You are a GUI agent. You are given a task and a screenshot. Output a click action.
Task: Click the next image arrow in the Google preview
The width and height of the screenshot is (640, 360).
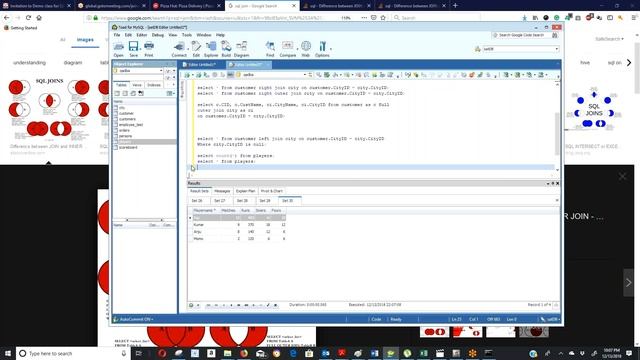point(629,282)
